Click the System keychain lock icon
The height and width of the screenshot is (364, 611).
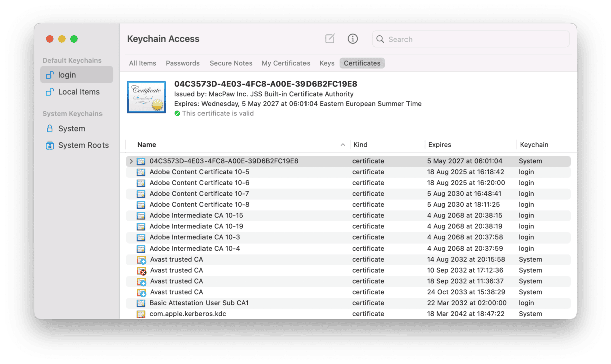pyautogui.click(x=50, y=128)
